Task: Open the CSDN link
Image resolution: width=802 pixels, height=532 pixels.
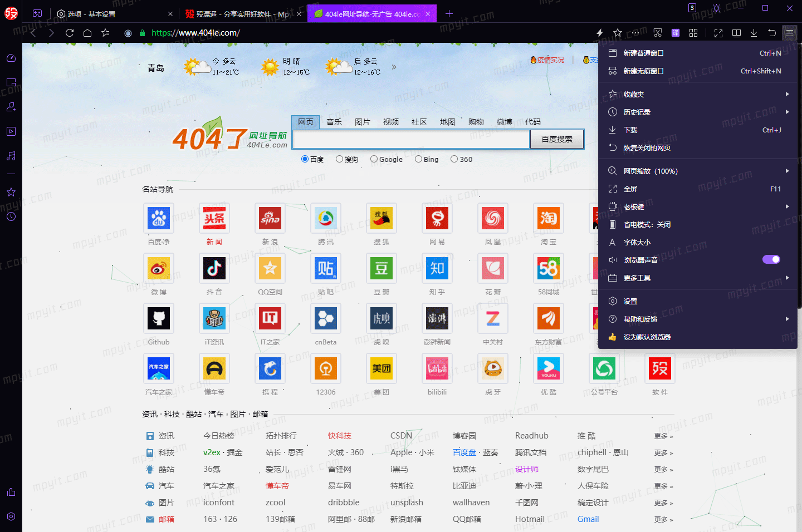Action: [401, 436]
